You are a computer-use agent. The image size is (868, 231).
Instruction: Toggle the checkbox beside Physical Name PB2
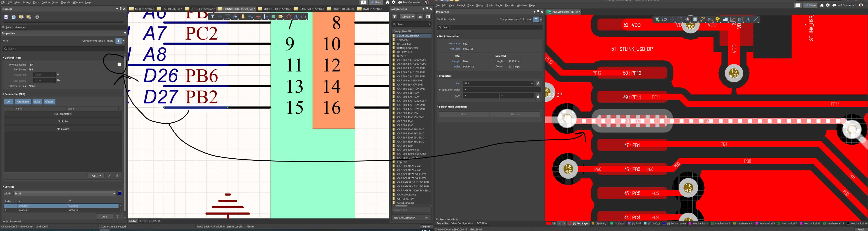pyautogui.click(x=119, y=65)
